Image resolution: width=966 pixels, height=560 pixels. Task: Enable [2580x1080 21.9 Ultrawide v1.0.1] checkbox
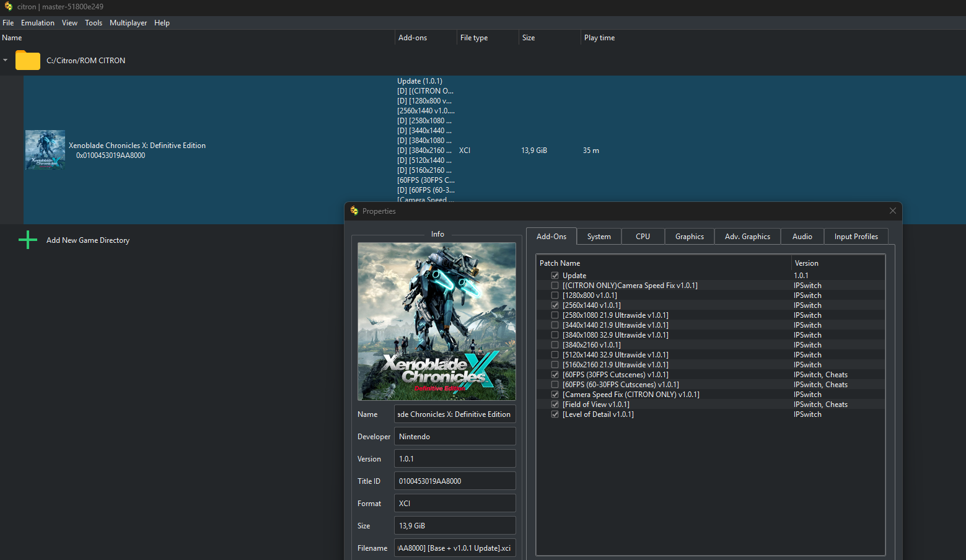click(555, 315)
